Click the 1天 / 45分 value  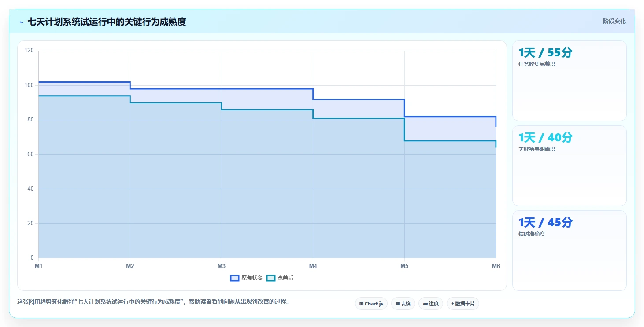pos(545,223)
